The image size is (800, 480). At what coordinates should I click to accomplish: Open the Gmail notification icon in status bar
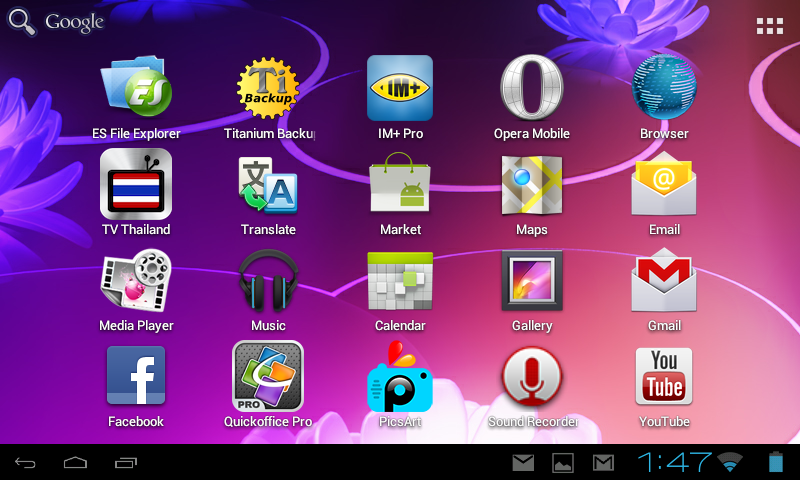click(x=603, y=463)
